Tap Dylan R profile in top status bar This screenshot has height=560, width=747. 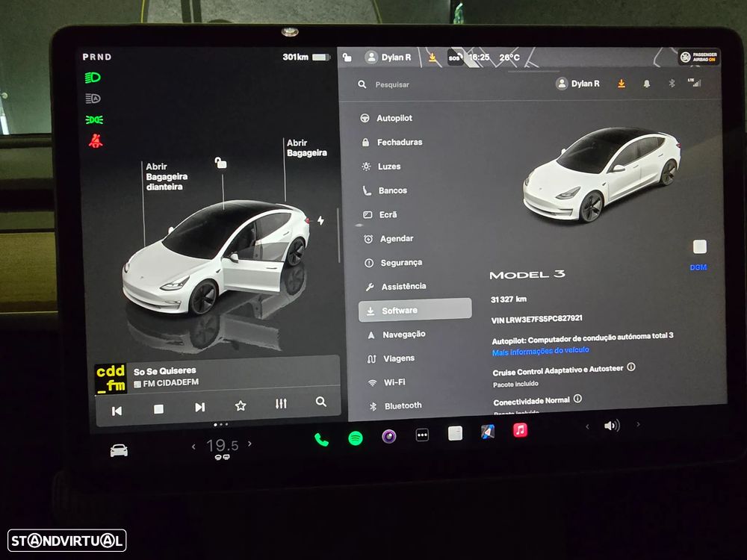(x=388, y=57)
